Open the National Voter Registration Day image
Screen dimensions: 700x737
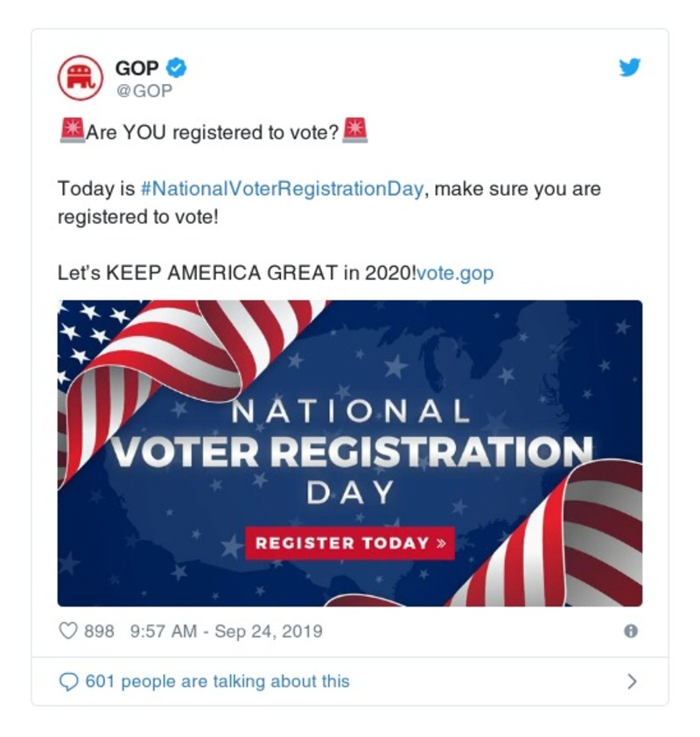350,453
